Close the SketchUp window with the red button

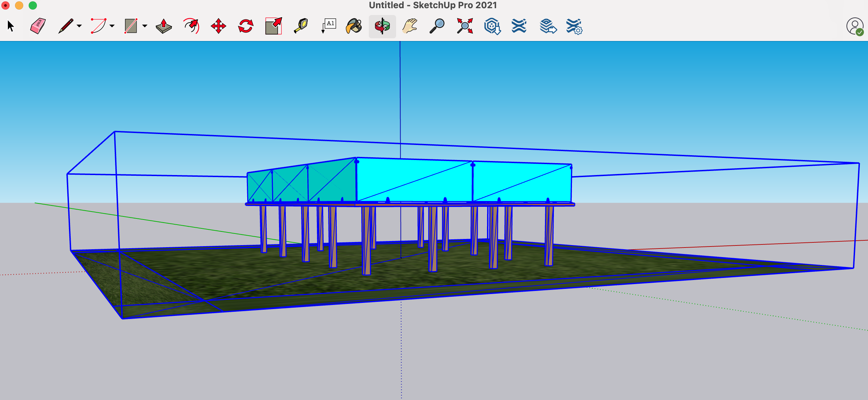[x=5, y=5]
